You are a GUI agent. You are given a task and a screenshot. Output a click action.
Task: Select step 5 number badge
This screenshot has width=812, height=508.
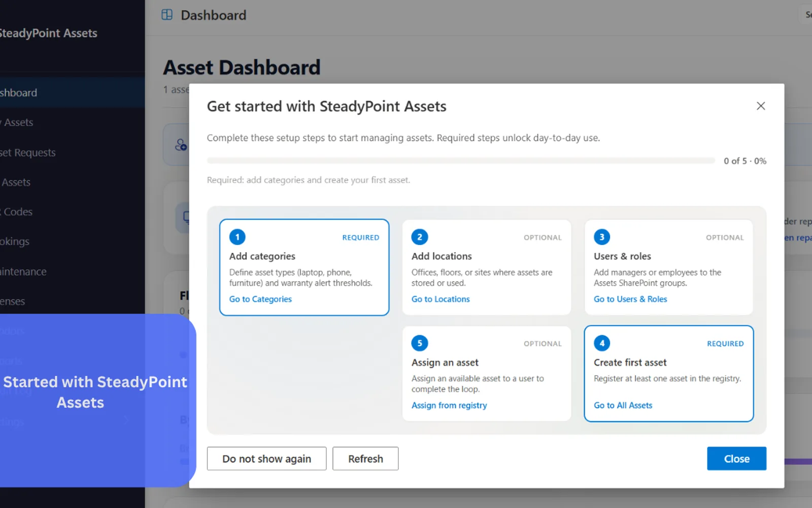(x=420, y=343)
